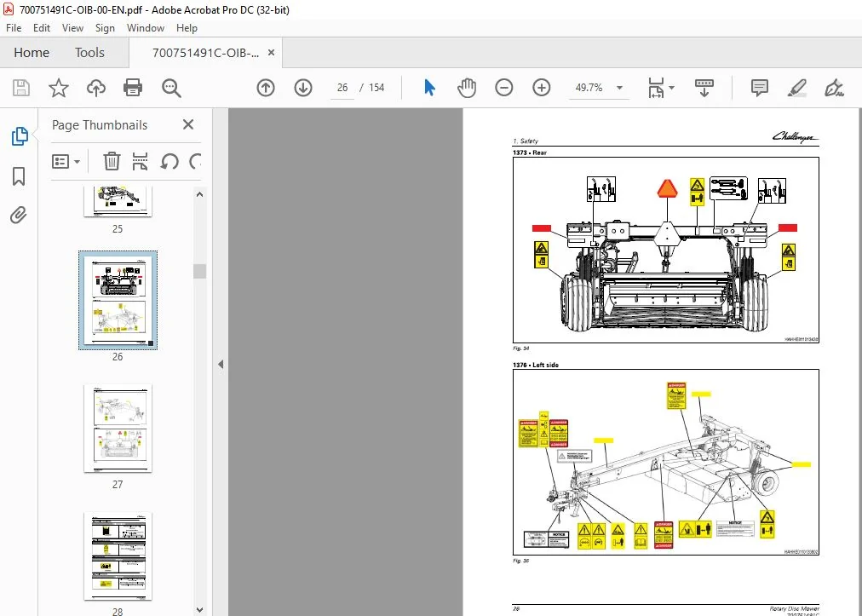Screen dimensions: 862x616
Task: Open the Help menu
Action: click(187, 28)
